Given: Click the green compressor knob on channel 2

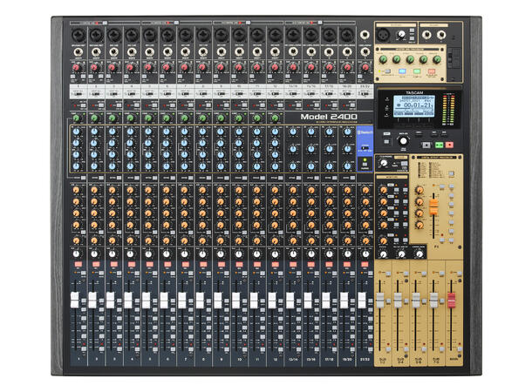Looking at the screenshot, I should point(94,118).
